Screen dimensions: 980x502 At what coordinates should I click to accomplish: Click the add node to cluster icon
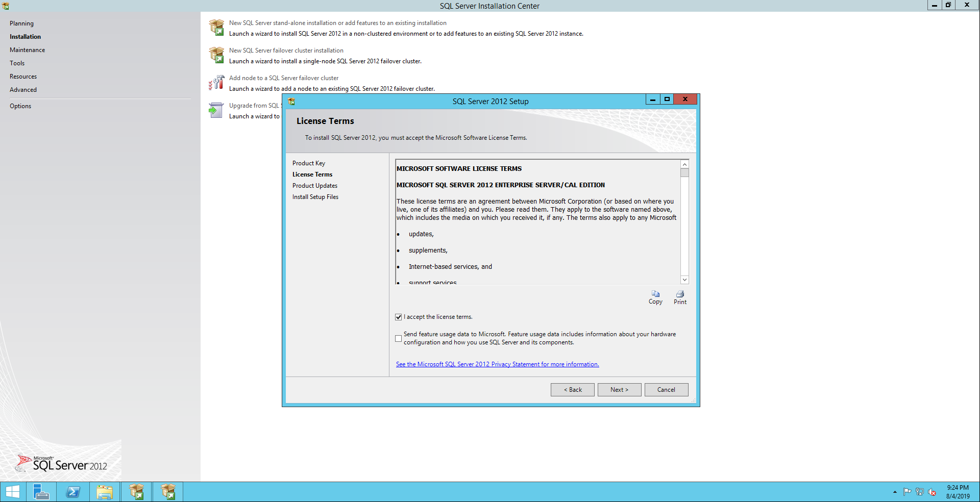coord(216,83)
